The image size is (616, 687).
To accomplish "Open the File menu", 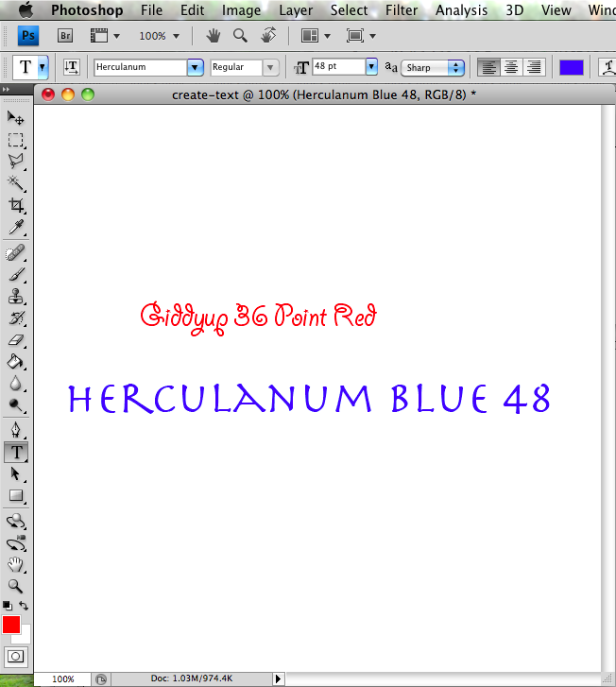I will pyautogui.click(x=151, y=10).
